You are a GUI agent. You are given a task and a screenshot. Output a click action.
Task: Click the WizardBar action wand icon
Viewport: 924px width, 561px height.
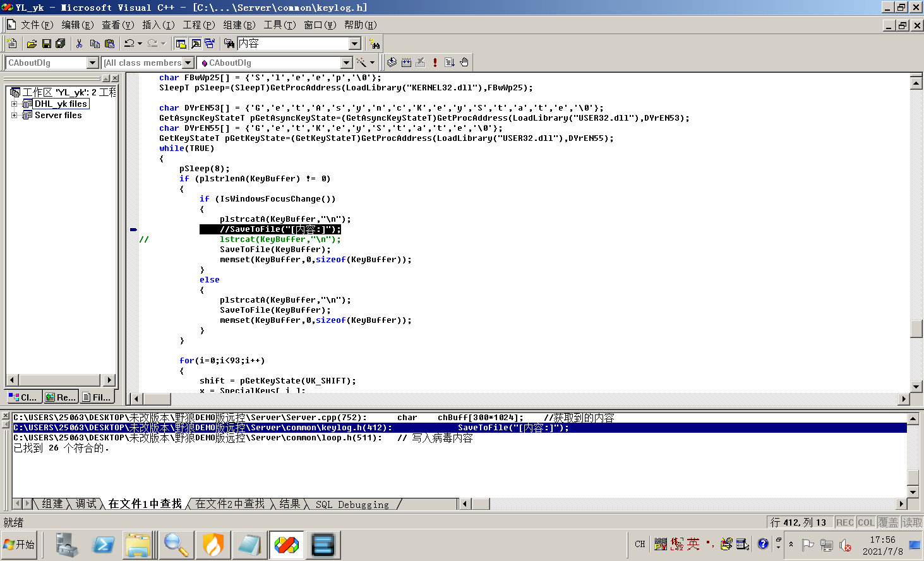pos(361,63)
